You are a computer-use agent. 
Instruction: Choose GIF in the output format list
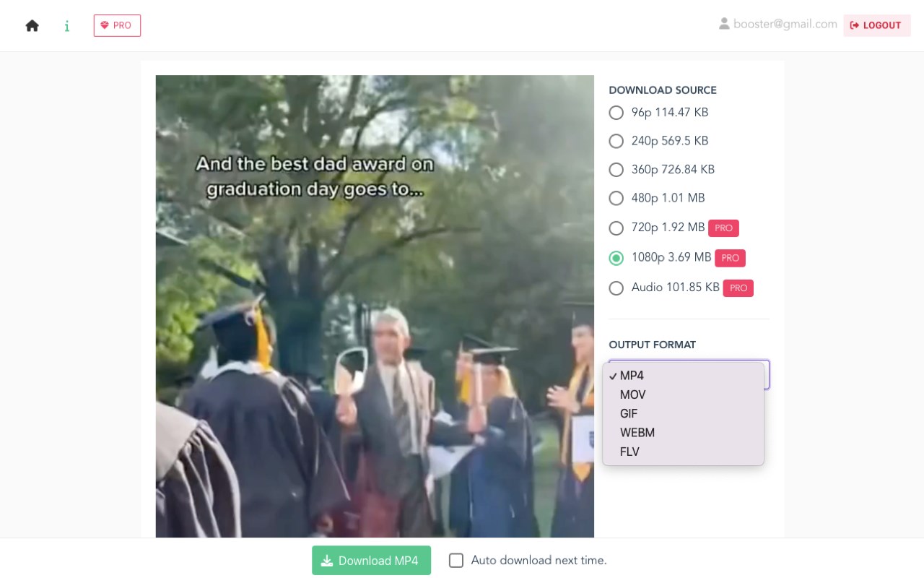point(683,414)
